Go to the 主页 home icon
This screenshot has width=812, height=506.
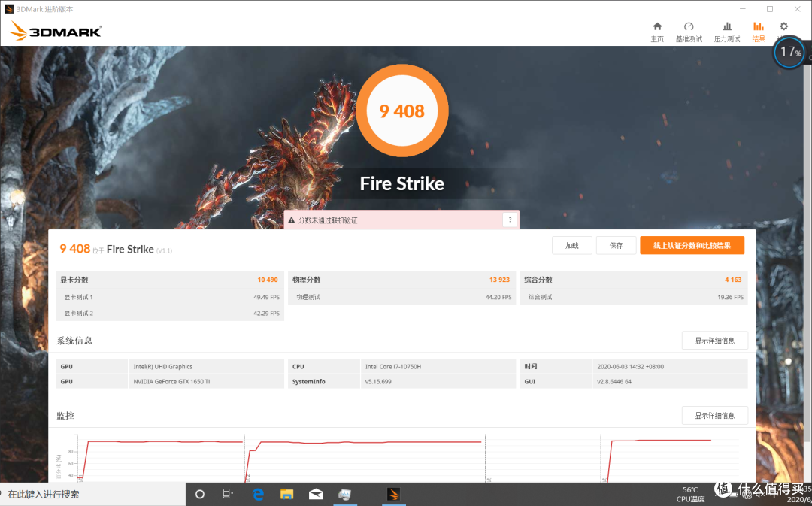point(657,32)
